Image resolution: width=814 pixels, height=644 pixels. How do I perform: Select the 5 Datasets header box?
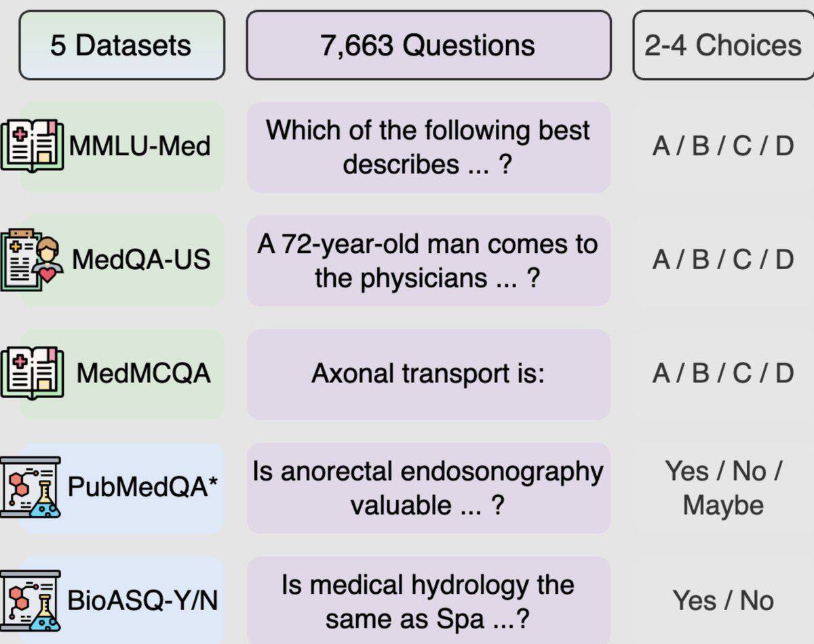pos(121,45)
